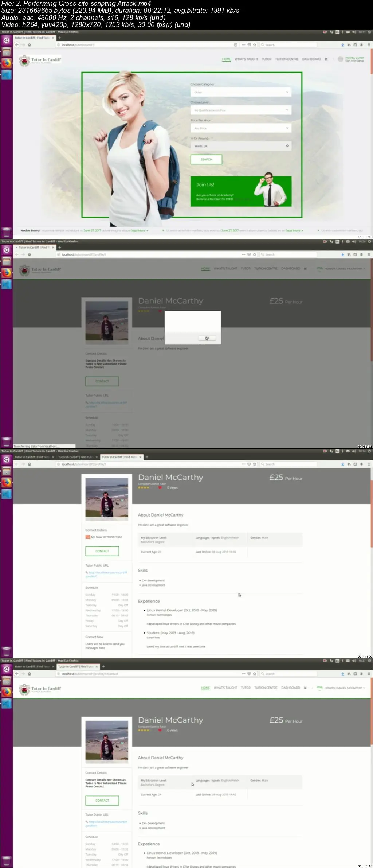Close the active tab in the #contact frame
The height and width of the screenshot is (868, 373).
click(x=97, y=667)
